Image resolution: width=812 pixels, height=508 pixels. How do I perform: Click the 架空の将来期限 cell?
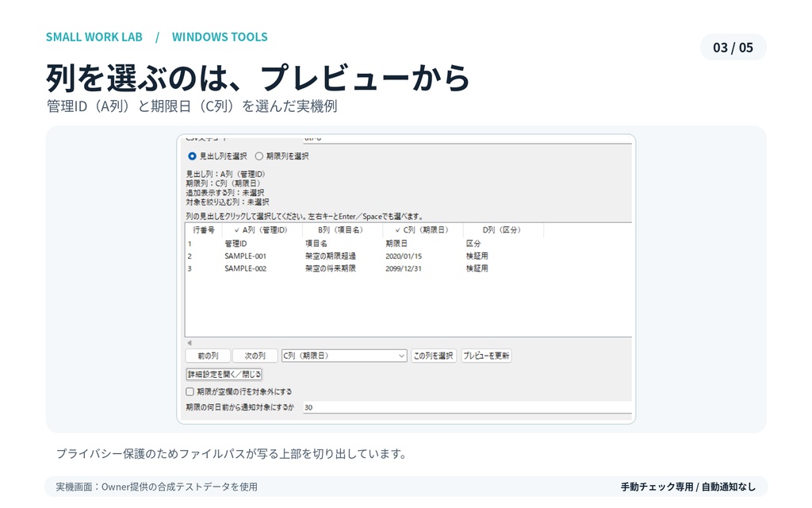pyautogui.click(x=331, y=268)
